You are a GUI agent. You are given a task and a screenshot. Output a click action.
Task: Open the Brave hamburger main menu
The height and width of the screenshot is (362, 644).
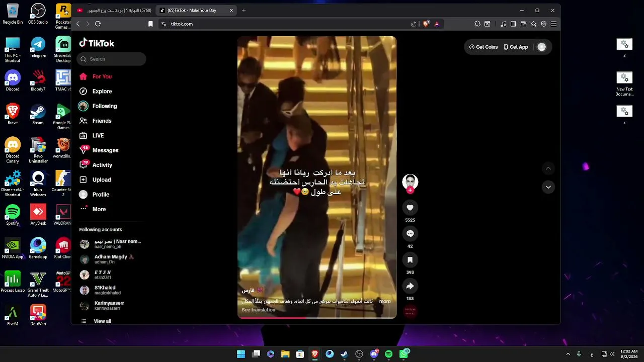(553, 24)
